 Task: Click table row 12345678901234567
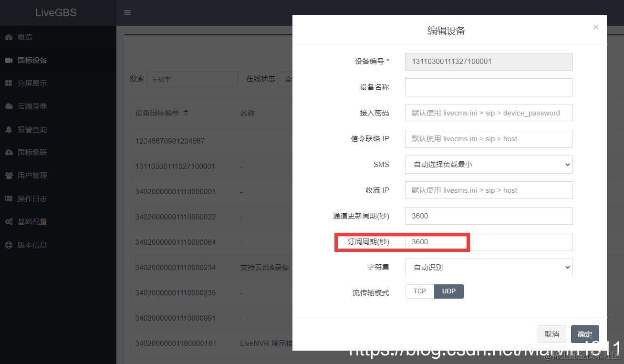point(211,141)
